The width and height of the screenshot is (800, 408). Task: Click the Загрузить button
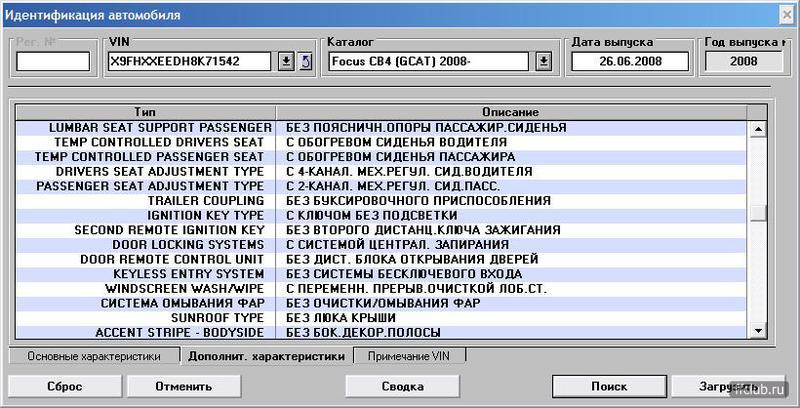pyautogui.click(x=728, y=386)
